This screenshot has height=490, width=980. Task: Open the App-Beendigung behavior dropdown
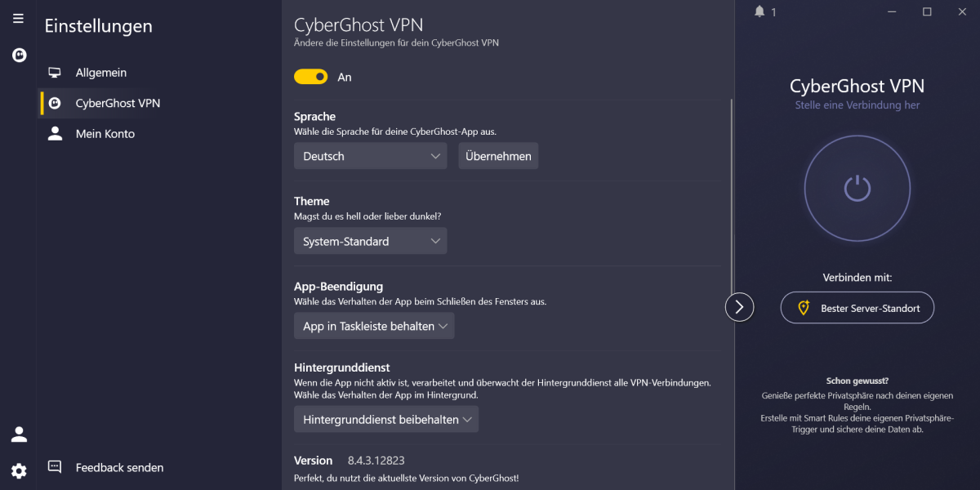pyautogui.click(x=373, y=325)
